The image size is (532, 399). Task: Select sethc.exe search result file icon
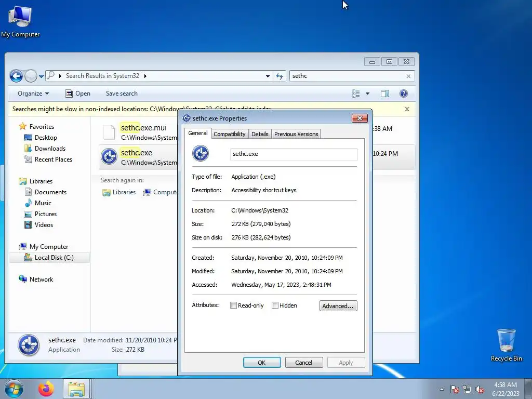pyautogui.click(x=109, y=157)
